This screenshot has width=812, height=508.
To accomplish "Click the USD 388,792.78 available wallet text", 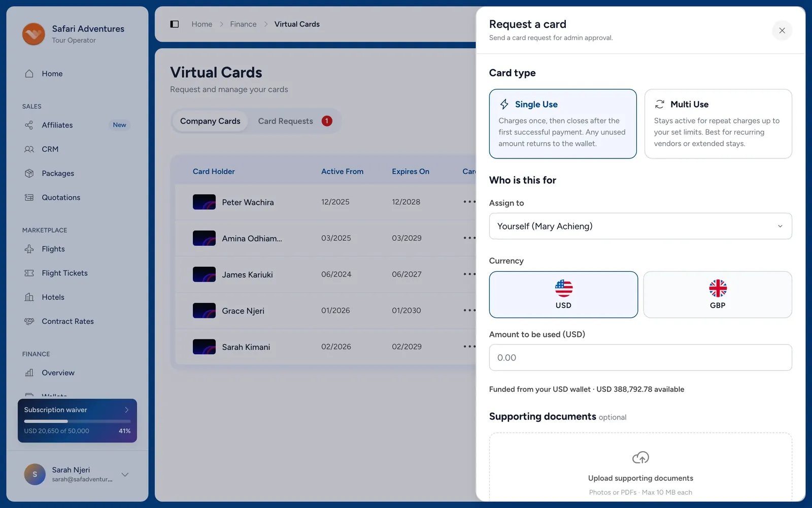I will pos(640,389).
